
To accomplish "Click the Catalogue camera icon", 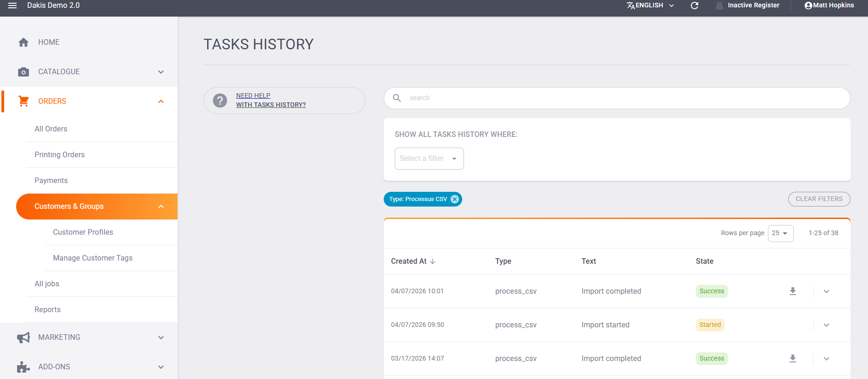I will [24, 72].
